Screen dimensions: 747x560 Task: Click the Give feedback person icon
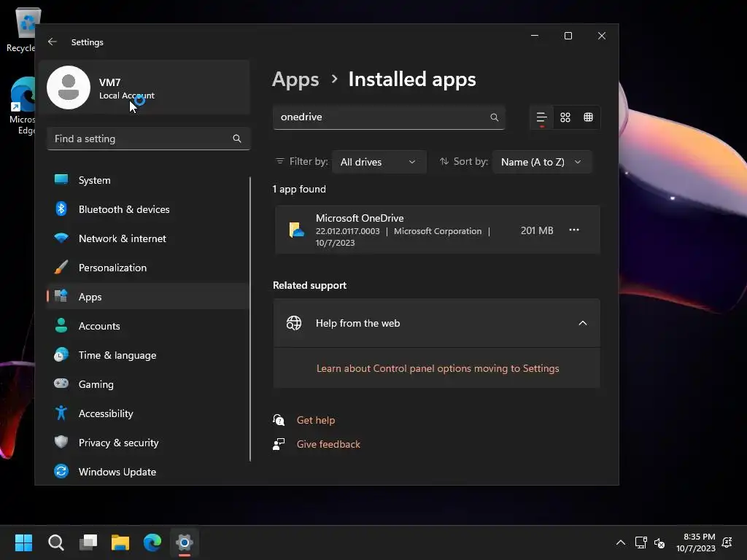279,444
